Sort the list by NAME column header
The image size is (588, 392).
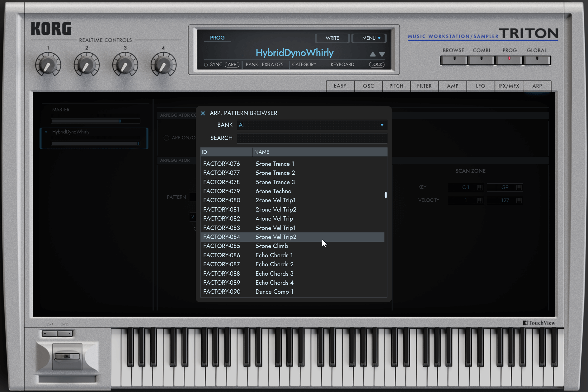[x=320, y=152]
